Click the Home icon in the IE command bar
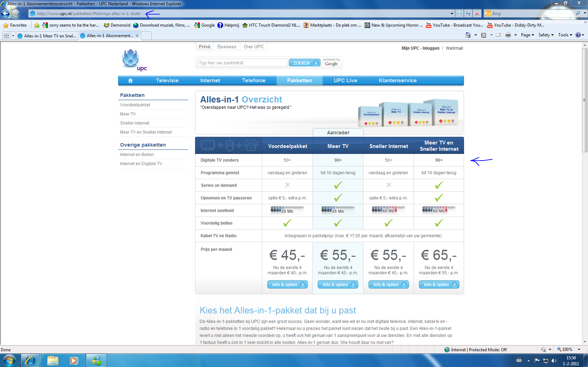588x367 pixels. pos(468,35)
